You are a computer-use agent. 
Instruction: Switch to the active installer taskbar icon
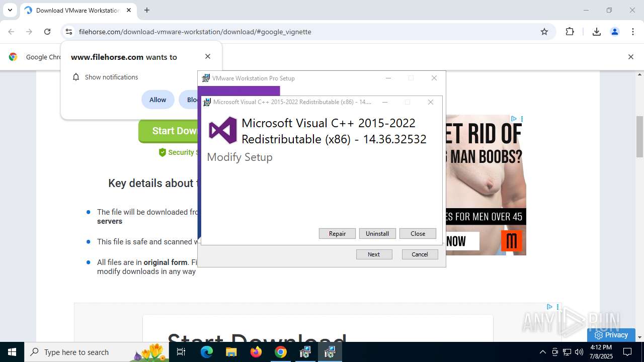(330, 352)
